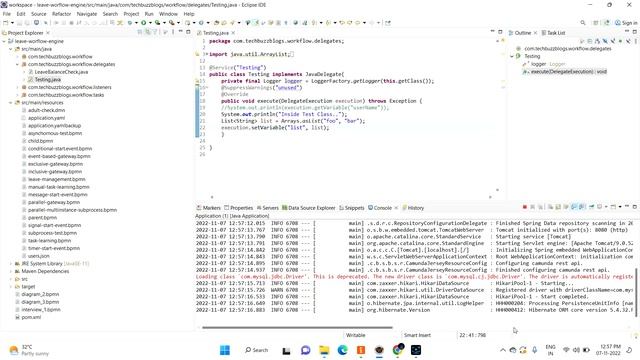Collapse com.techbuzzblogs.workflow.delegates package

[18, 64]
